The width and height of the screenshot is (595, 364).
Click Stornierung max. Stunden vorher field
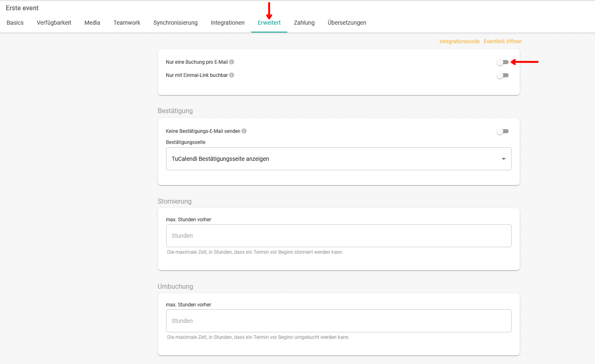pos(338,236)
